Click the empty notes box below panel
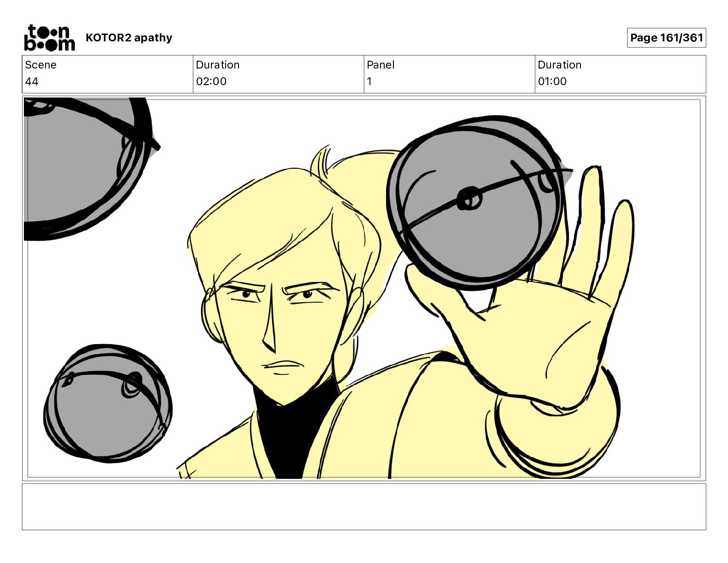 [364, 507]
